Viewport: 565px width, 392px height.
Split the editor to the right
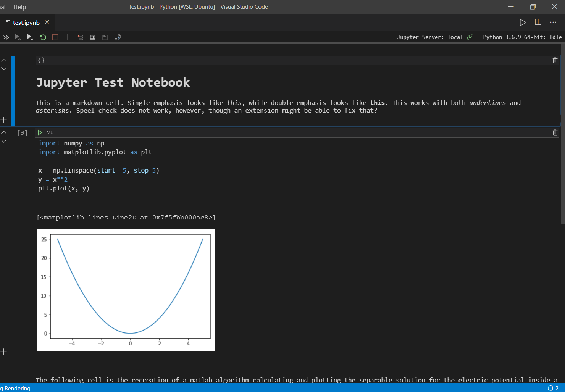click(538, 22)
